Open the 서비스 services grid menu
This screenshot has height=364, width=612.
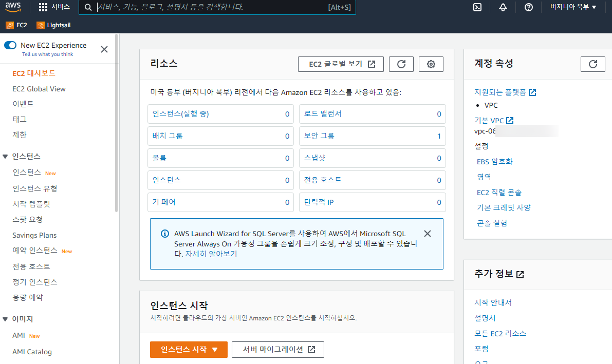[54, 7]
